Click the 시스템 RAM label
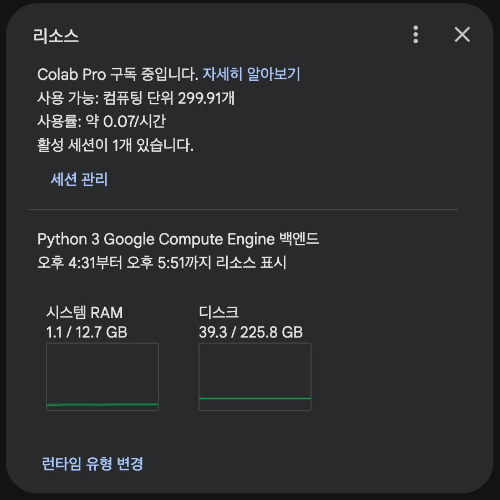The image size is (500, 500). coord(85,313)
